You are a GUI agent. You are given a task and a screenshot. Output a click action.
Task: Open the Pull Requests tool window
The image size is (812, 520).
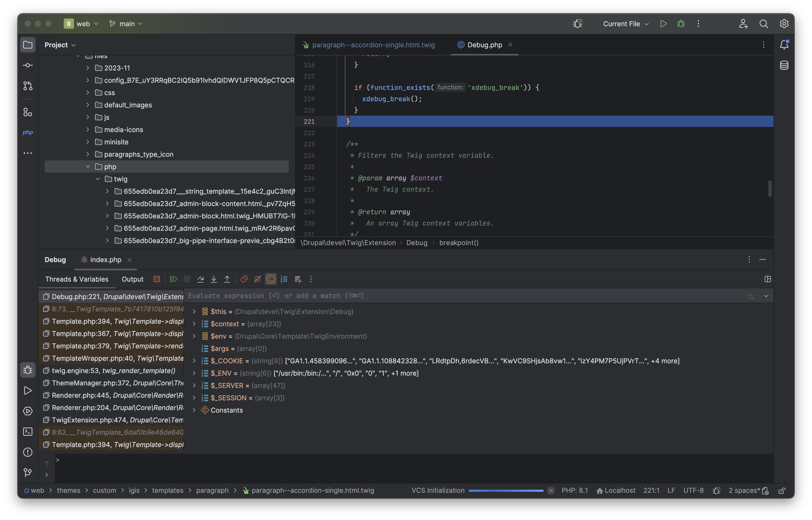[x=28, y=86]
